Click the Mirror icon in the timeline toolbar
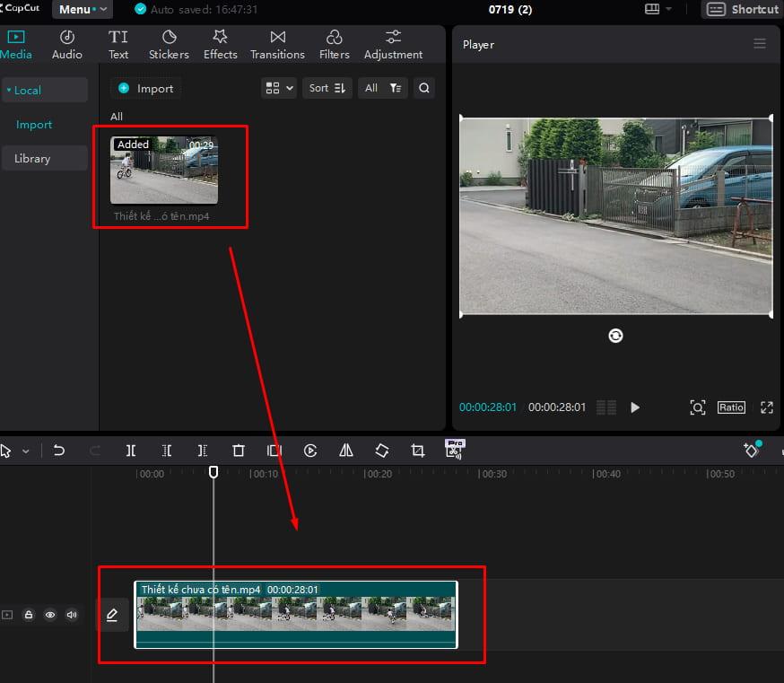The image size is (784, 683). (x=345, y=451)
